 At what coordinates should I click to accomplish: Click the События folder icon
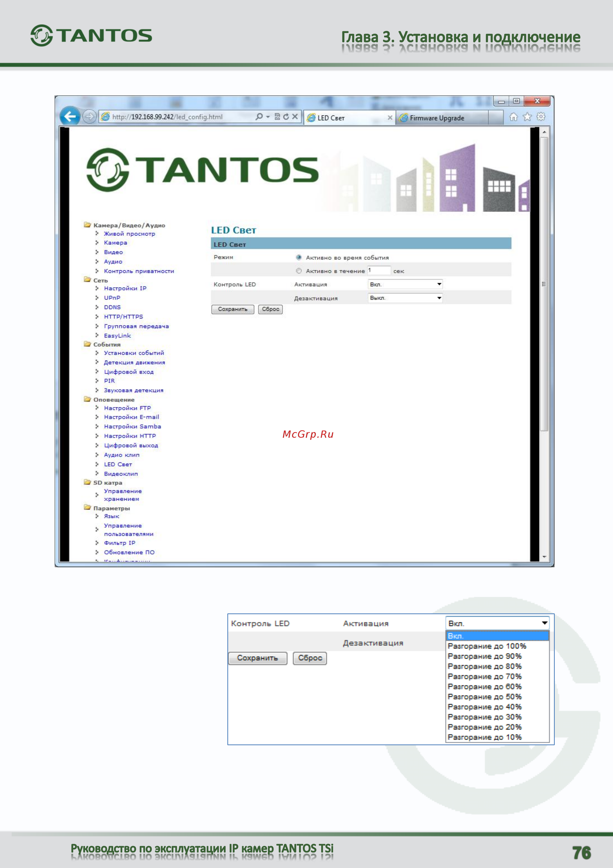pos(87,344)
